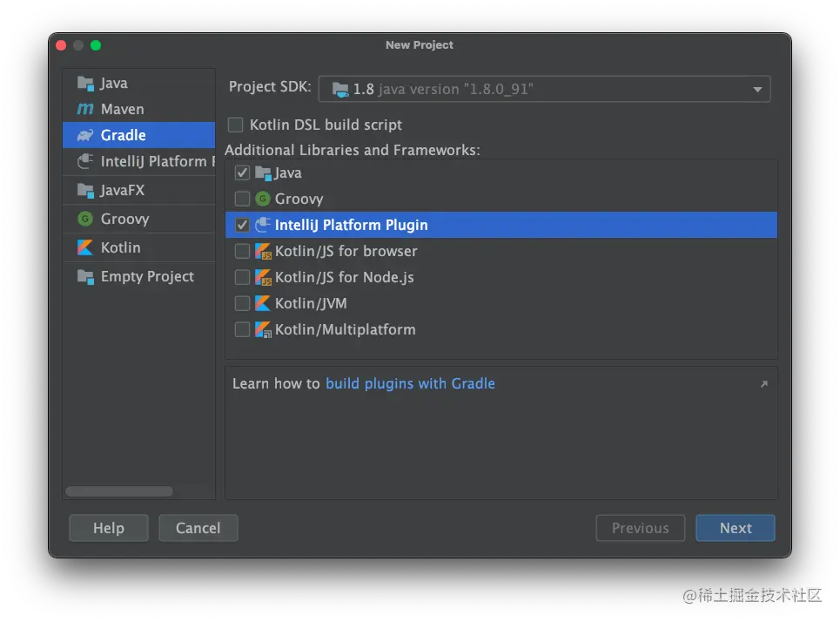Select JavaFX project type in the sidebar
This screenshot has height=622, width=840.
point(138,191)
